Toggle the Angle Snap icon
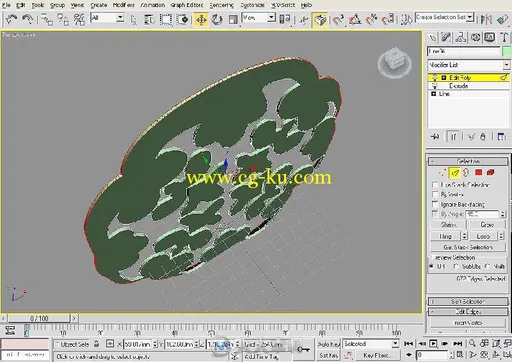Viewport: 512px width, 362px height. click(355, 20)
